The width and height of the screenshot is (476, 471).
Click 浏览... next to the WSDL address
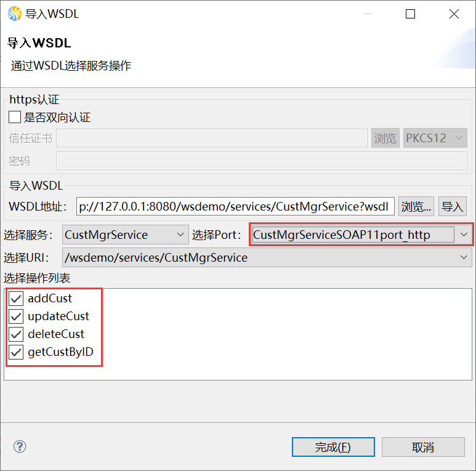click(x=417, y=206)
